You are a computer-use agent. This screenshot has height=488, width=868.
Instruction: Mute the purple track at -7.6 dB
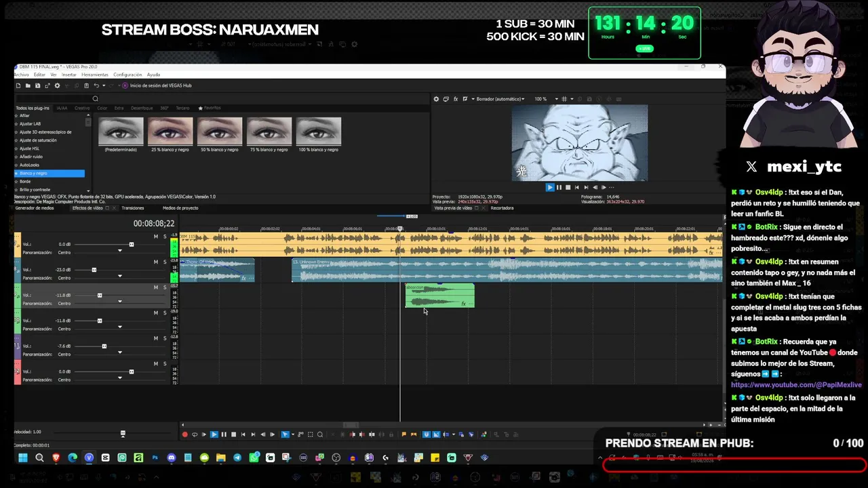(156, 338)
